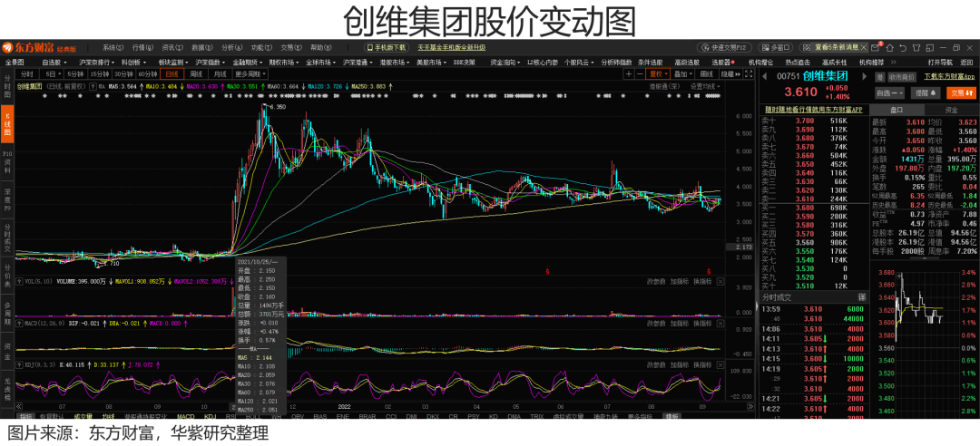Open the 叠加 overlay dropdown

pyautogui.click(x=682, y=73)
